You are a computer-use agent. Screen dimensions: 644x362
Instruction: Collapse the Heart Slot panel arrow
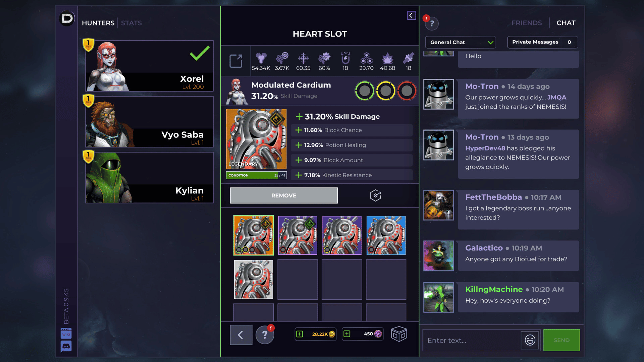[x=412, y=15]
